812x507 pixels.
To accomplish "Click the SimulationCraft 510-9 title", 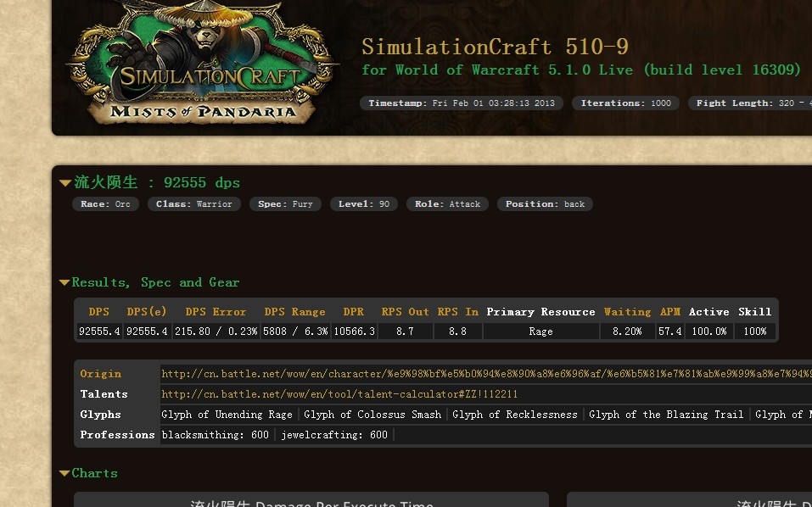I will point(495,47).
